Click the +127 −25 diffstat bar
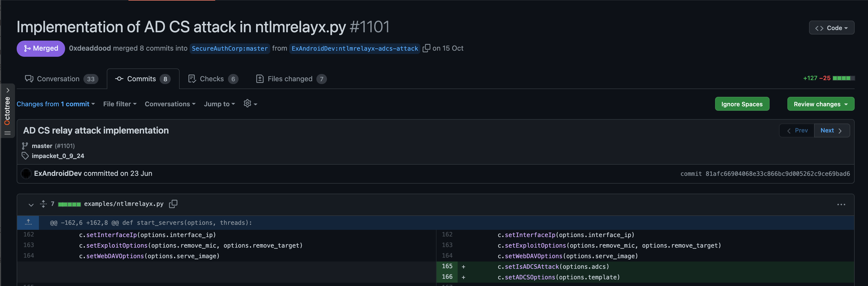This screenshot has width=868, height=286. (829, 78)
